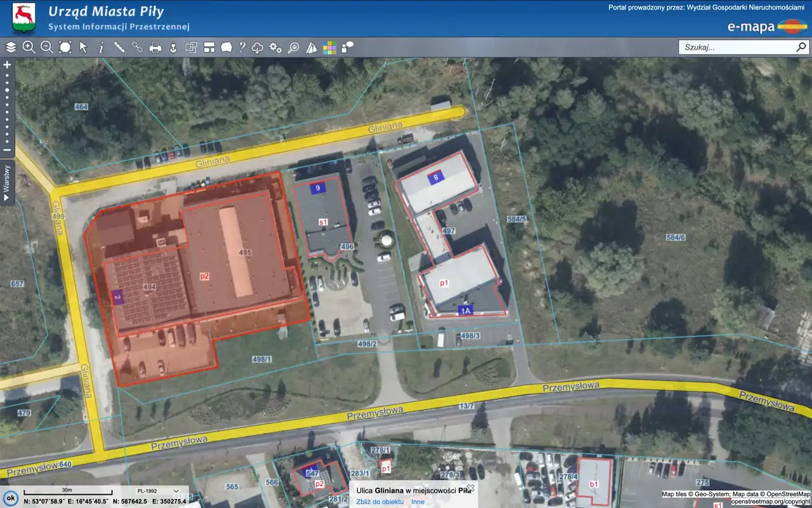This screenshot has width=812, height=508.
Task: Click the plus button on zoom slider
Action: click(x=7, y=65)
